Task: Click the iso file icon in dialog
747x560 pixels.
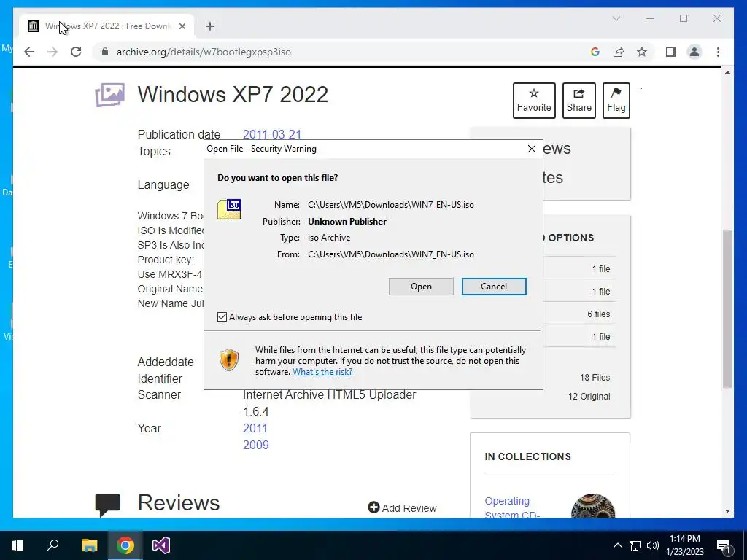Action: pyautogui.click(x=229, y=209)
